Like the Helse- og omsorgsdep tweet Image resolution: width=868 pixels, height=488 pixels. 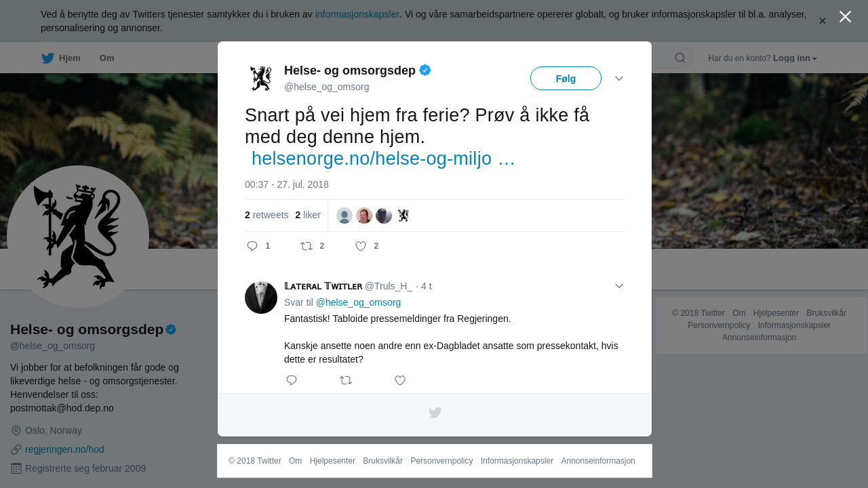[x=361, y=246]
